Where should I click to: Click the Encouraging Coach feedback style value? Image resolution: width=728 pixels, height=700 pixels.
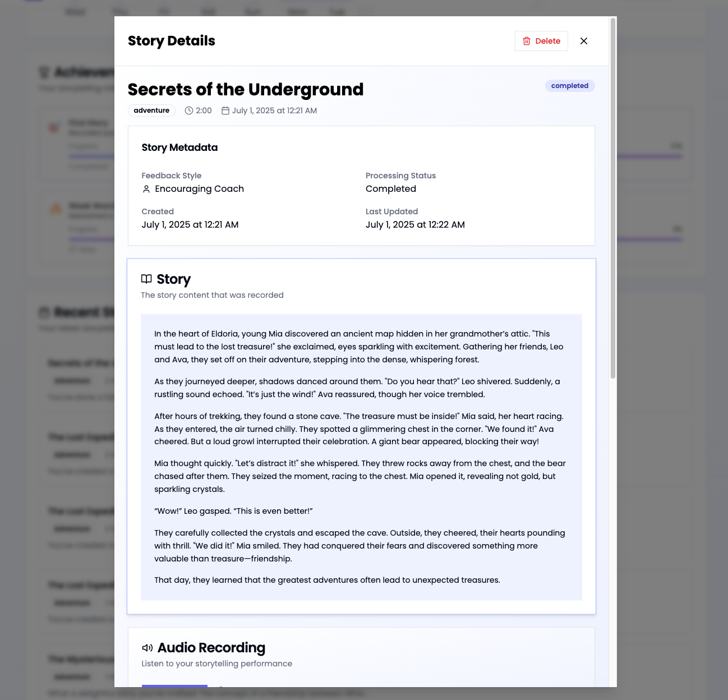point(199,189)
